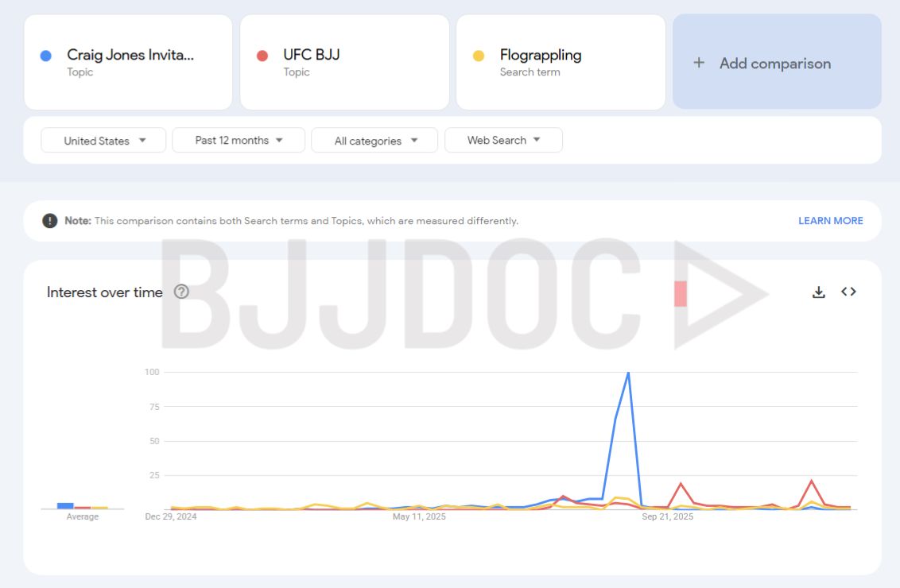Click the red UFC BJJ color dot

click(x=262, y=56)
